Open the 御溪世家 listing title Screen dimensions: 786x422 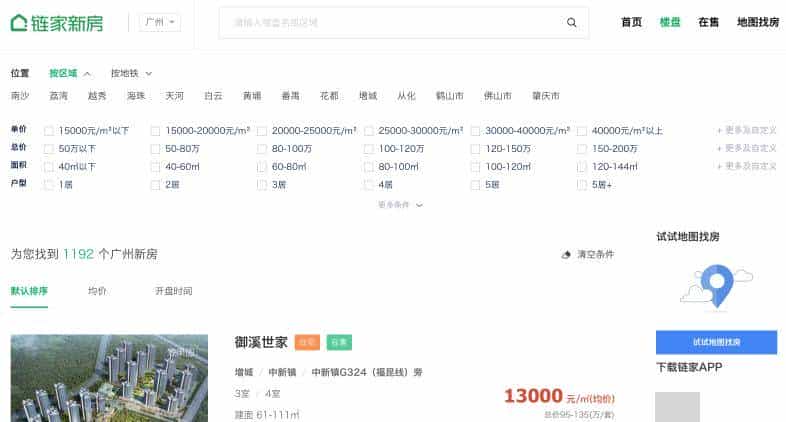(x=261, y=342)
